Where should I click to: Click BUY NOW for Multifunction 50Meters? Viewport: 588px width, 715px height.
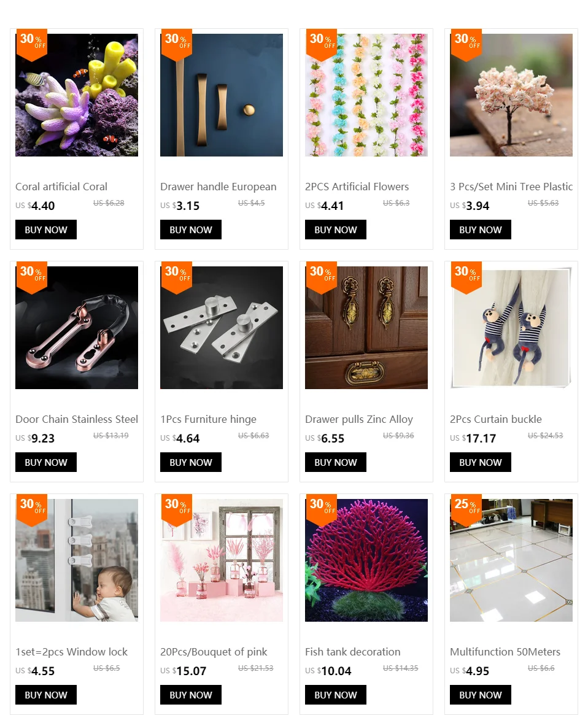tap(481, 695)
